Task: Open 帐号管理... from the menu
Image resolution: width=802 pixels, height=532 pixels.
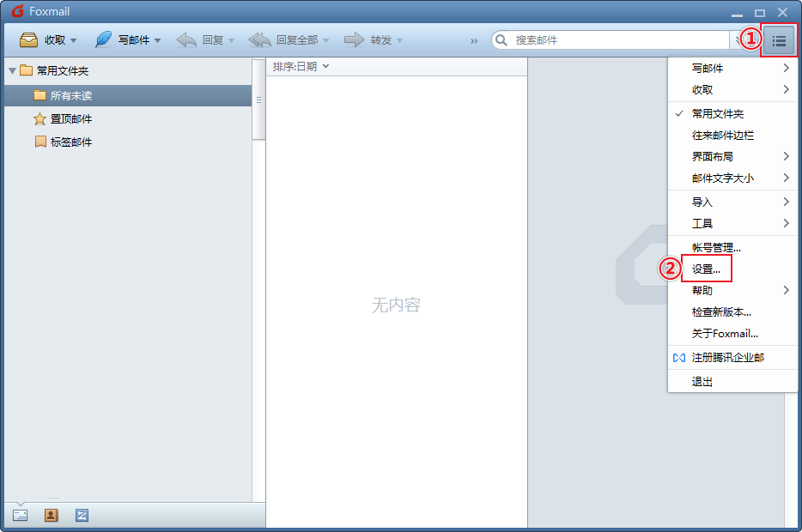Action: point(715,248)
